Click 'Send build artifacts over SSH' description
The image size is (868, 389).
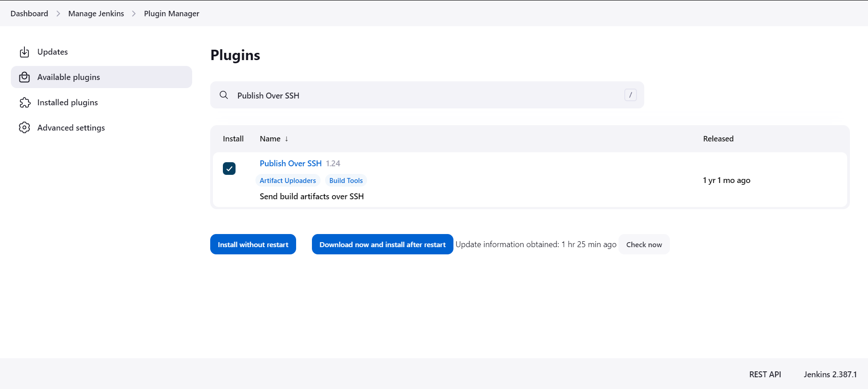311,197
